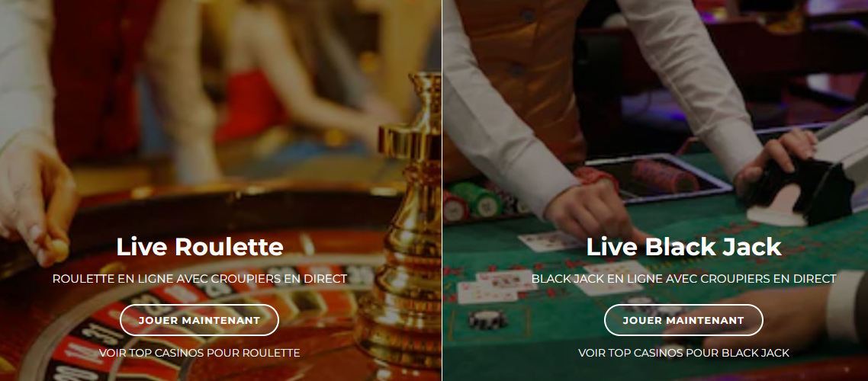Screen dimensions: 868x381
Task: Click Jouer Maintenant under Live Roulette
Action: coord(199,320)
